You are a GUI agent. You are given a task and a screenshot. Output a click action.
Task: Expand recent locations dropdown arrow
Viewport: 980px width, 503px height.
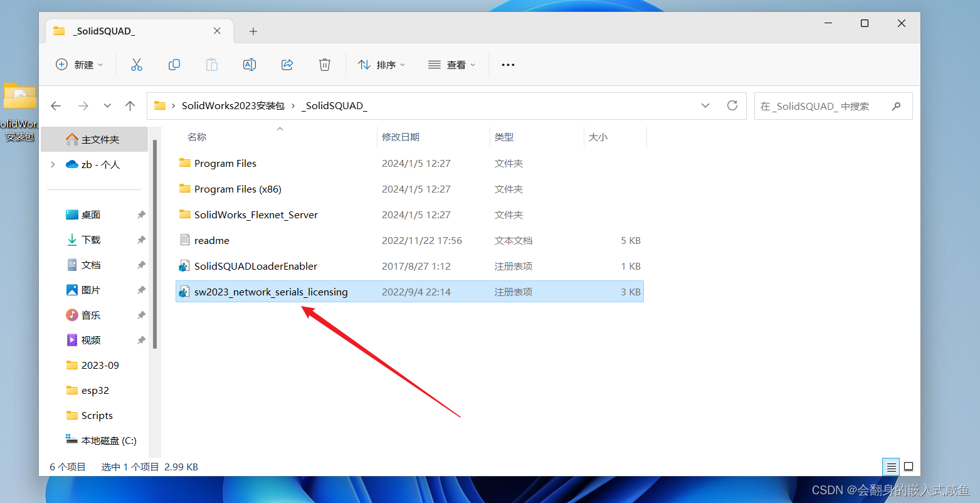pos(107,106)
